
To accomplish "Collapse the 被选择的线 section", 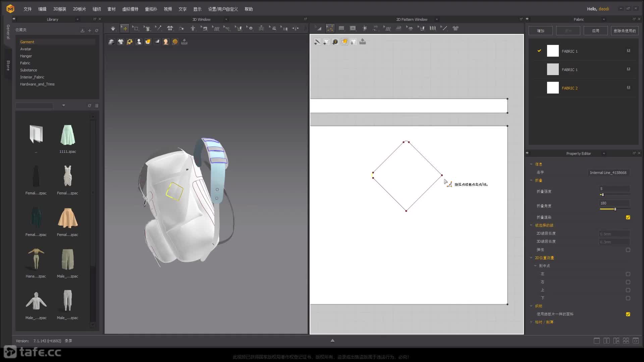I will click(x=531, y=225).
